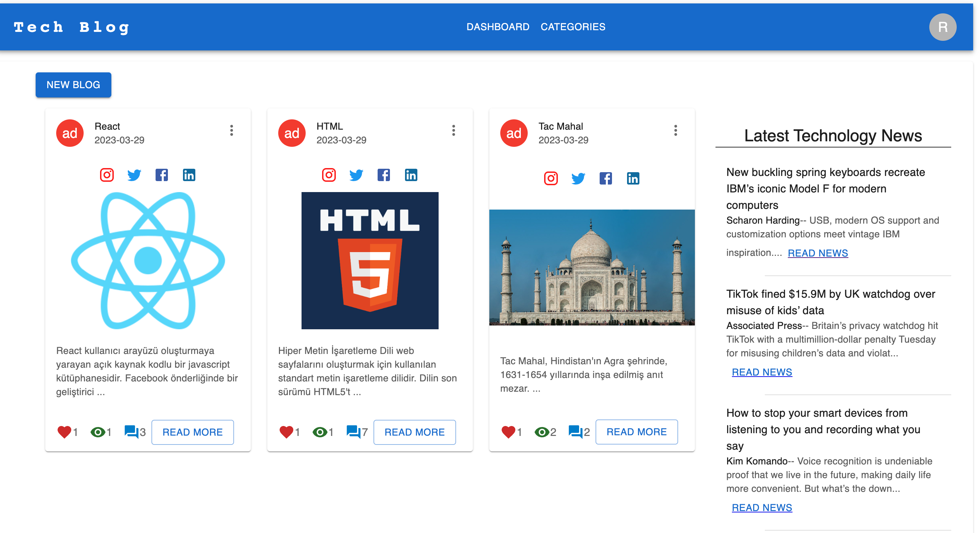
Task: Open the options menu on the HTML card
Action: coord(453,131)
